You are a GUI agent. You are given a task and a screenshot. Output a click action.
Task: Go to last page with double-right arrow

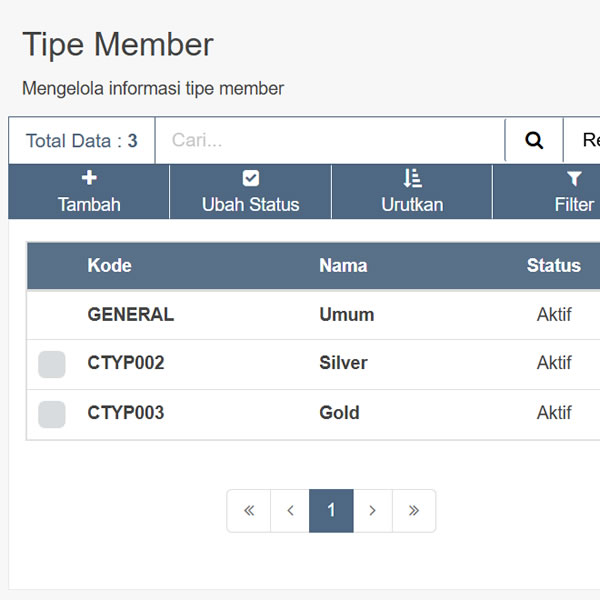pos(414,510)
